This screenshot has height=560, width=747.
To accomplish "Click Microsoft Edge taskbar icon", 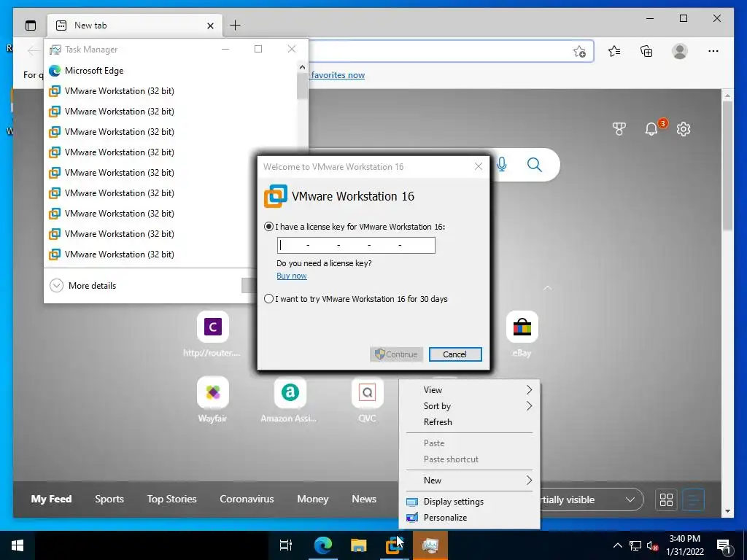I will tap(322, 545).
